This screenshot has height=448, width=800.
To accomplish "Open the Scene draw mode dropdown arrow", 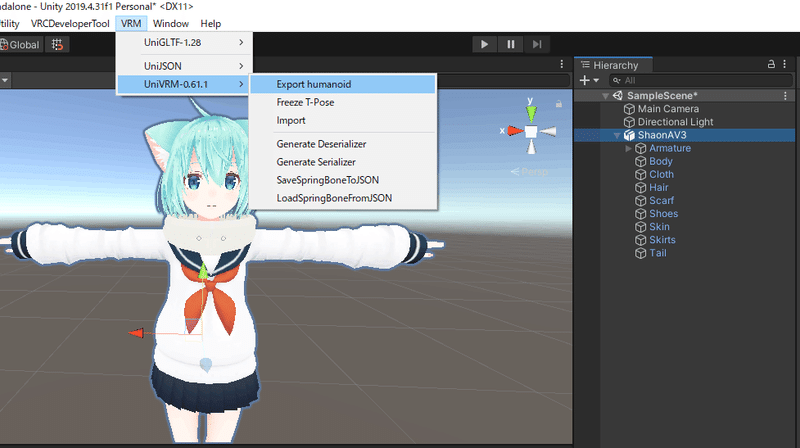I will (x=5, y=80).
